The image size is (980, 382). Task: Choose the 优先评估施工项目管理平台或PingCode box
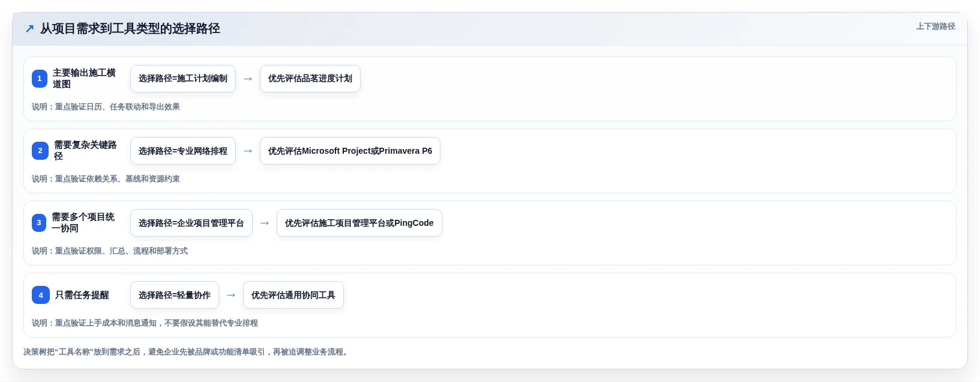[359, 223]
